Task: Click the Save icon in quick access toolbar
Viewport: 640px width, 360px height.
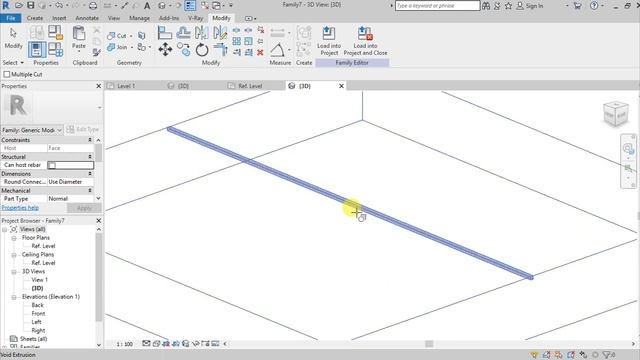Action: tap(31, 6)
